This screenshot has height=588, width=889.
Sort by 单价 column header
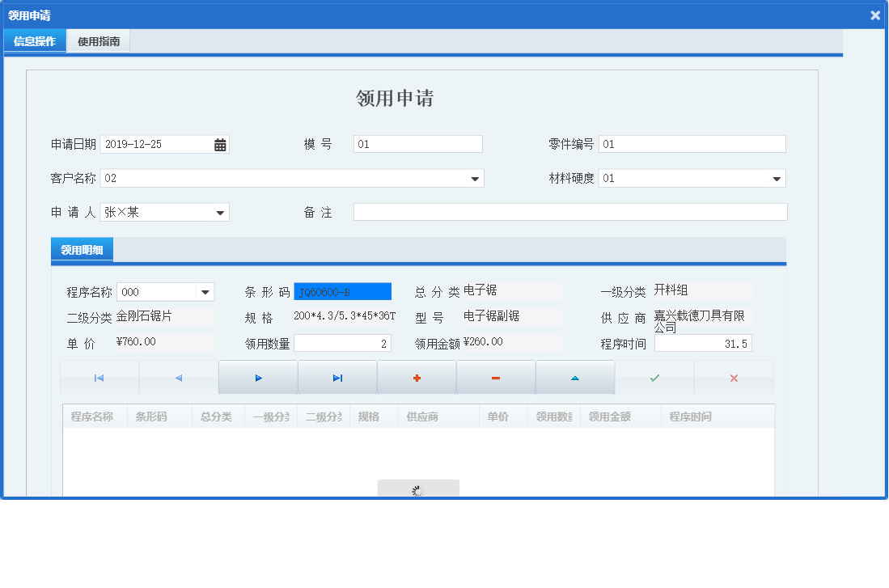(498, 417)
